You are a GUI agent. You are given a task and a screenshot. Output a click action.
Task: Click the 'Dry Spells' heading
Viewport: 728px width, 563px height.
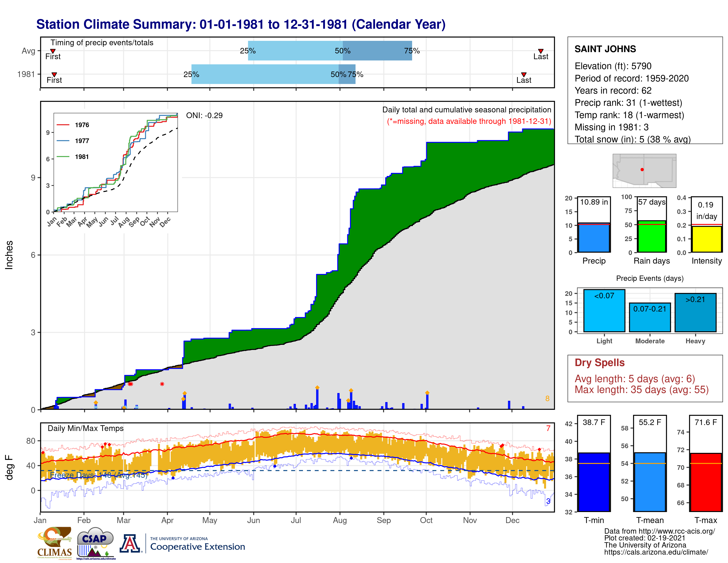(599, 363)
